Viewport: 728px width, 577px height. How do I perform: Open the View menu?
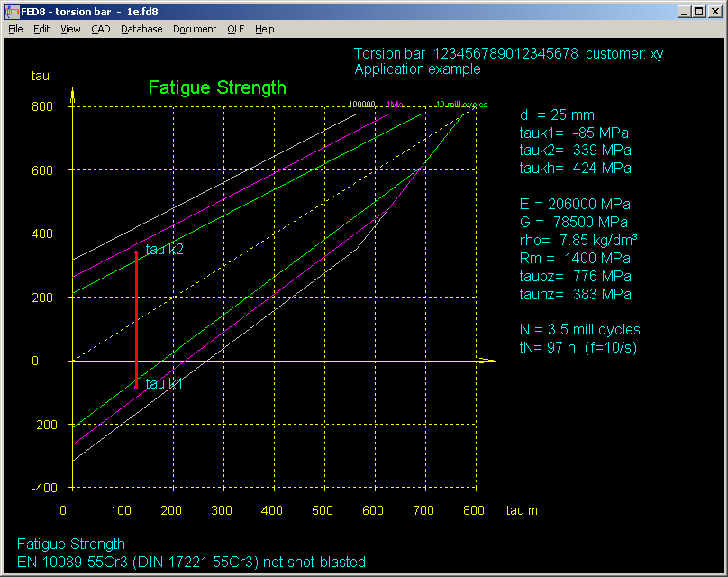coord(70,29)
